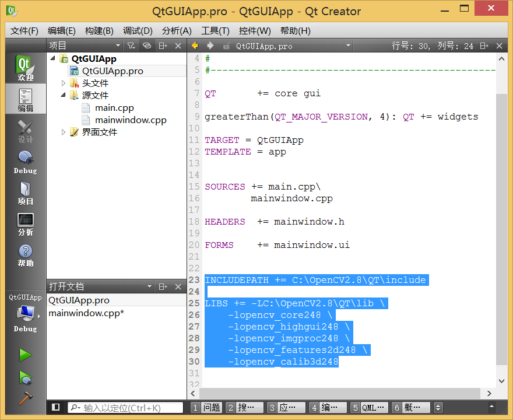Show the 6 概… general messages pane

click(x=411, y=408)
